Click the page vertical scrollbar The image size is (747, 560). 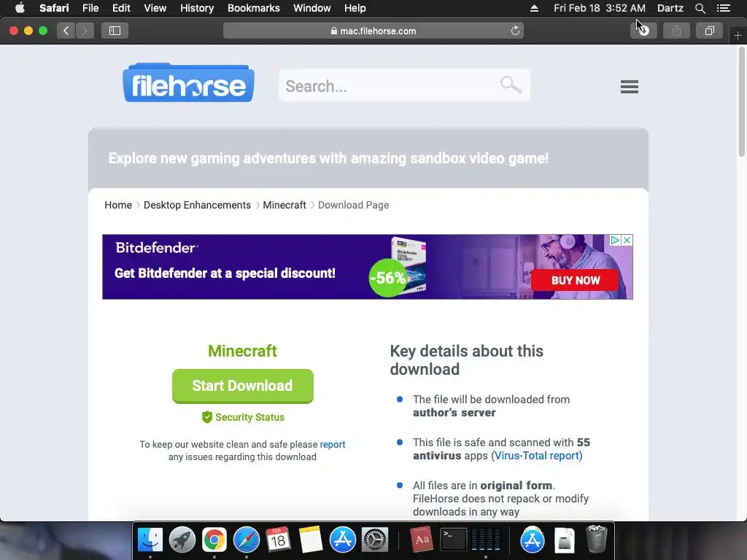click(742, 101)
